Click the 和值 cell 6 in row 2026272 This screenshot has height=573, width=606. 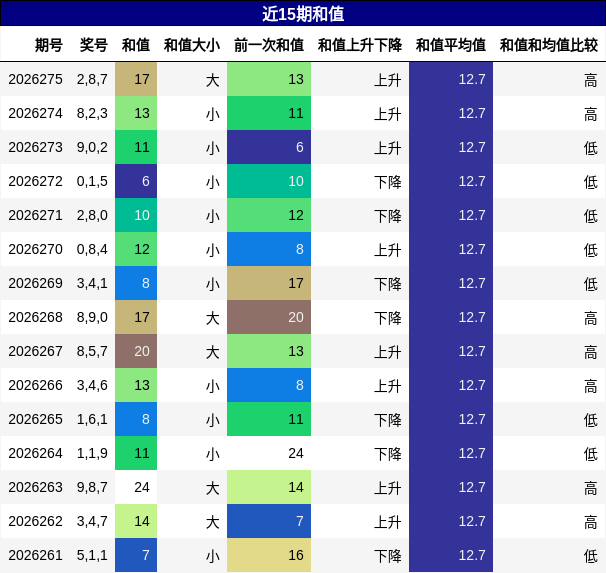pos(136,181)
